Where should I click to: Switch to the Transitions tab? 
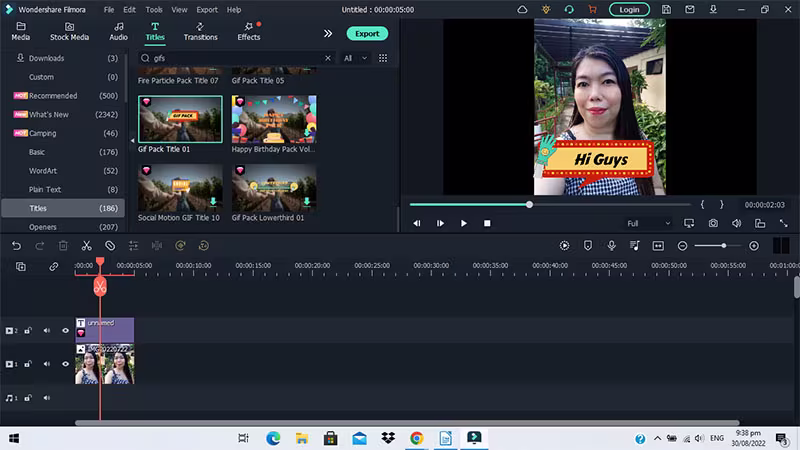[x=200, y=31]
